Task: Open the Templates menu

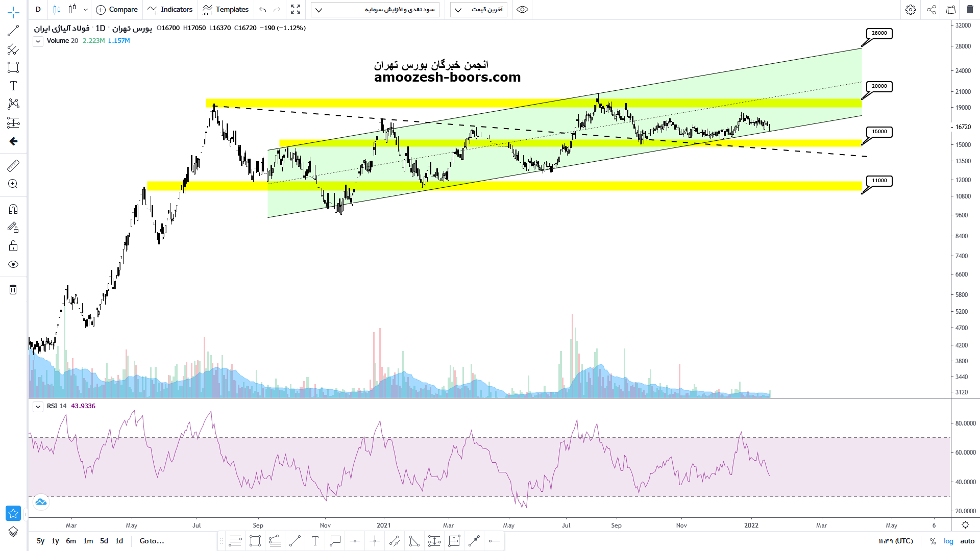Action: pos(225,10)
